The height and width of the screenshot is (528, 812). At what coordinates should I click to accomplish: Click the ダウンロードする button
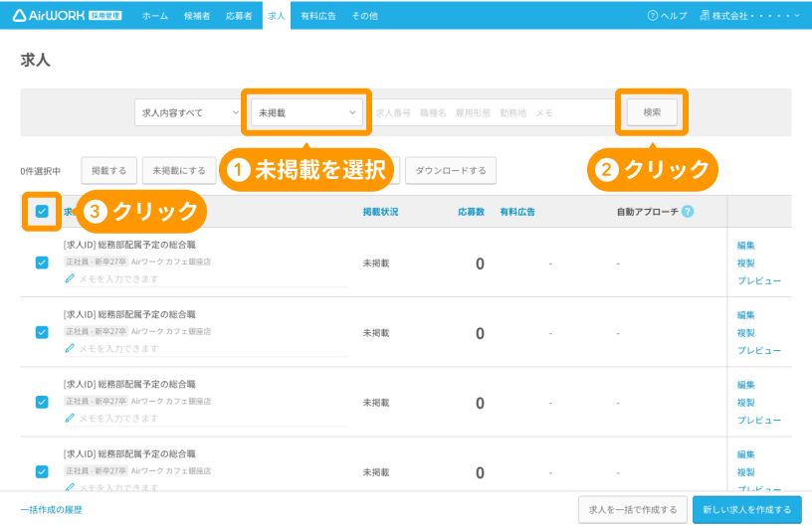(x=451, y=170)
